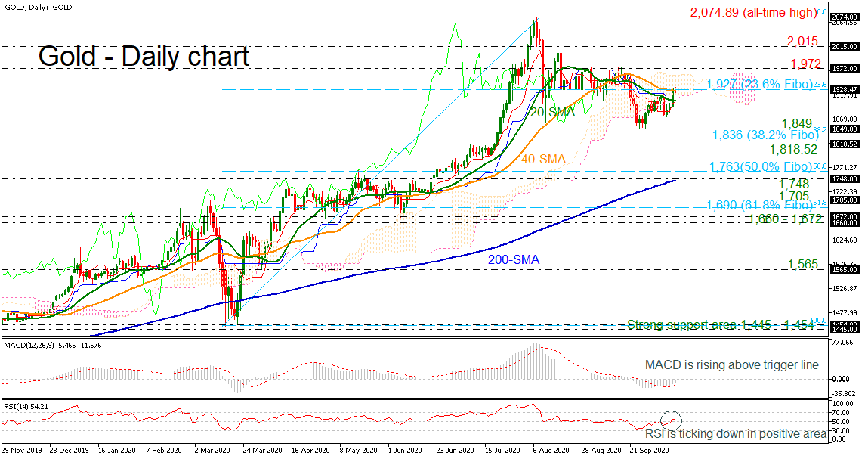
Task: Click 'MACD is rising above trigger line' note
Action: [x=732, y=364]
